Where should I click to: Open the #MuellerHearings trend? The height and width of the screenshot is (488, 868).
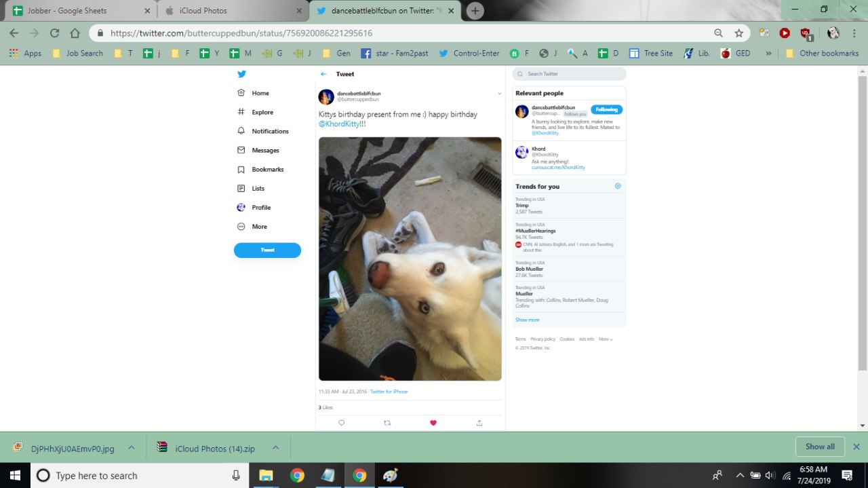pos(569,237)
